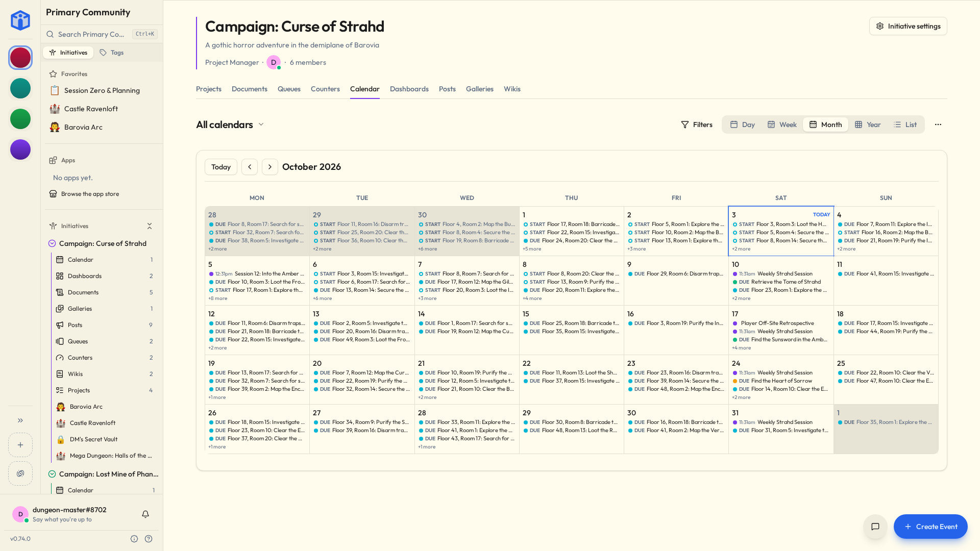Viewport: 980px width, 551px height.
Task: Go to next month arrow
Action: (x=270, y=167)
